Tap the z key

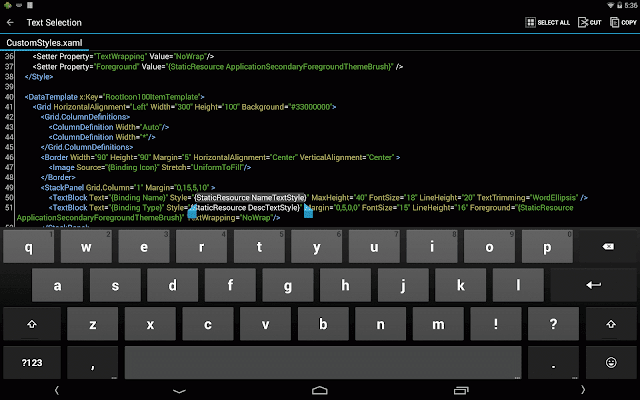(93, 324)
